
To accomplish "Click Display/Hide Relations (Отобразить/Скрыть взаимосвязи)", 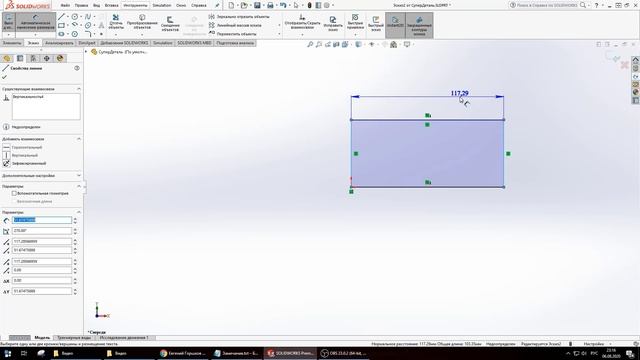I will [x=302, y=22].
